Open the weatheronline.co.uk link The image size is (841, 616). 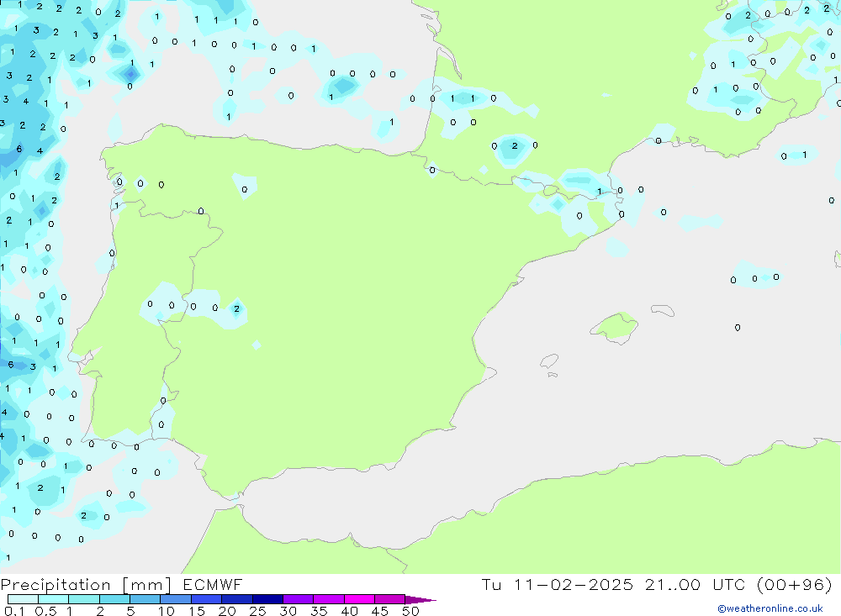pyautogui.click(x=770, y=608)
